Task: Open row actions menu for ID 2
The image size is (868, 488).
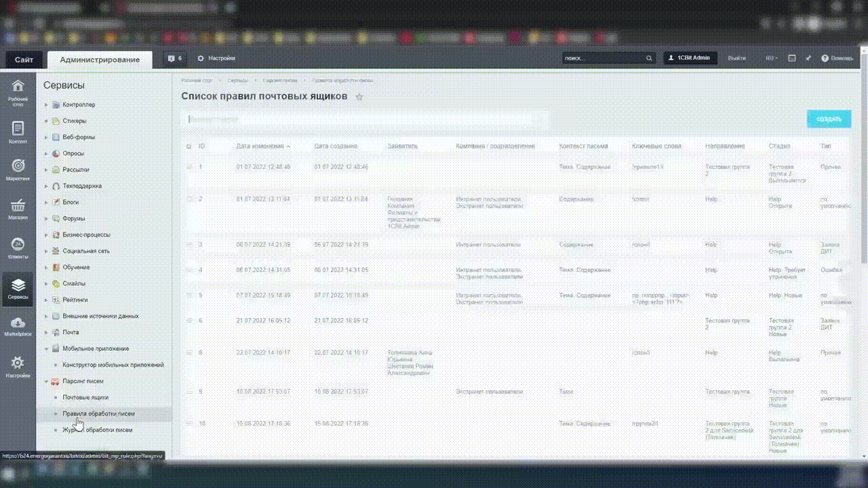Action: (x=189, y=199)
